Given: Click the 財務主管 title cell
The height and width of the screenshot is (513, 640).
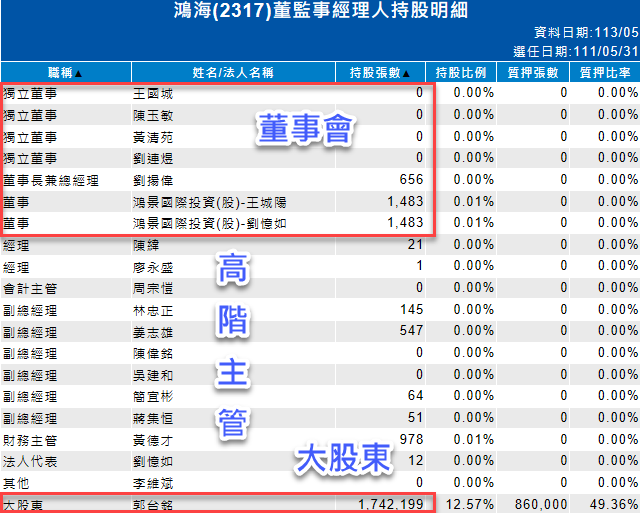Looking at the screenshot, I should [x=30, y=441].
